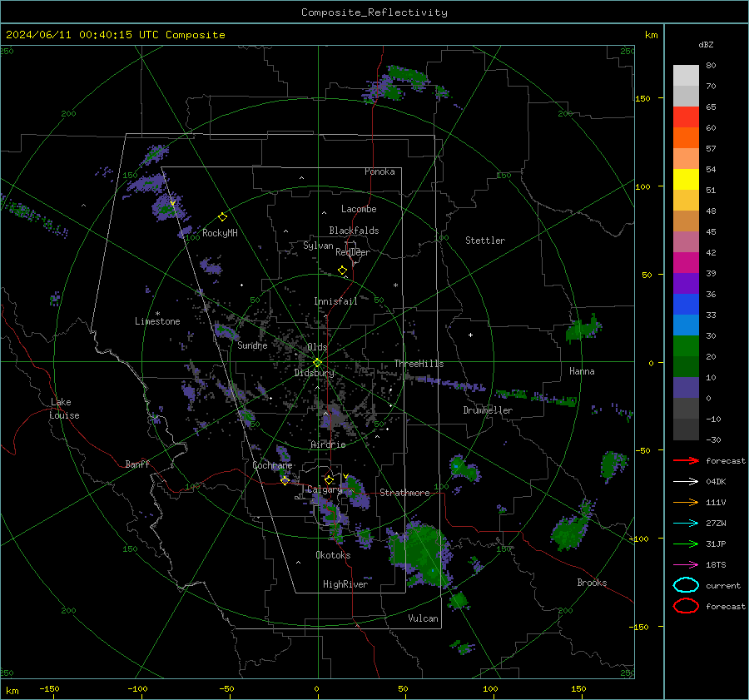Click the Lake Louise label
This screenshot has width=749, height=700.
click(65, 409)
